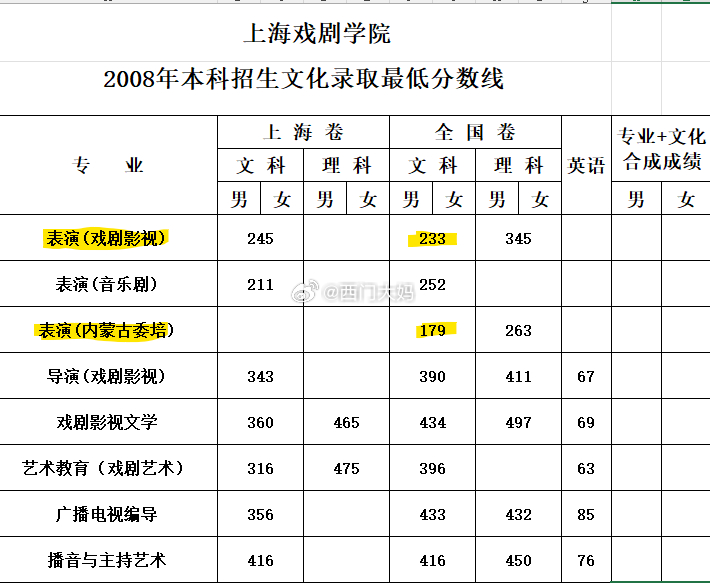Click the score cell 211
This screenshot has width=710, height=583.
click(260, 285)
